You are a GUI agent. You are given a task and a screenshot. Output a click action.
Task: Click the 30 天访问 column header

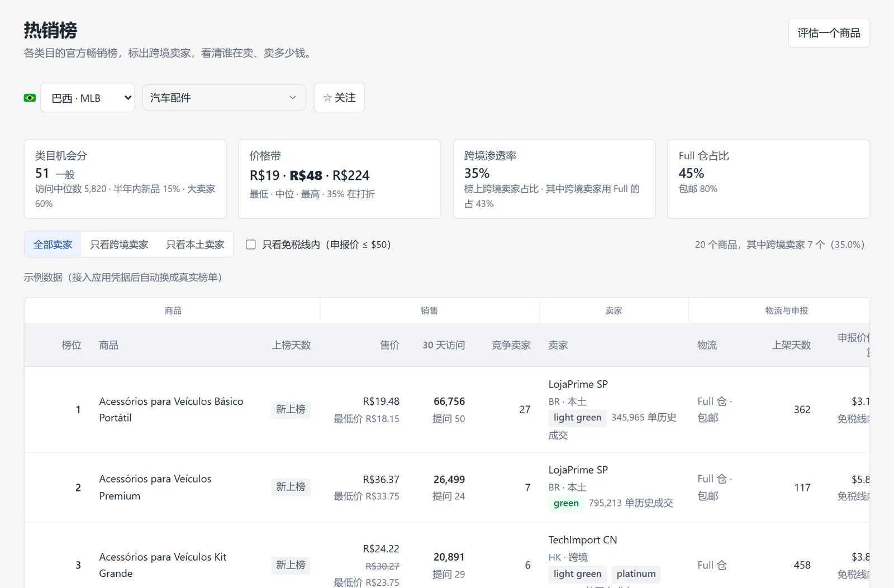(x=444, y=345)
